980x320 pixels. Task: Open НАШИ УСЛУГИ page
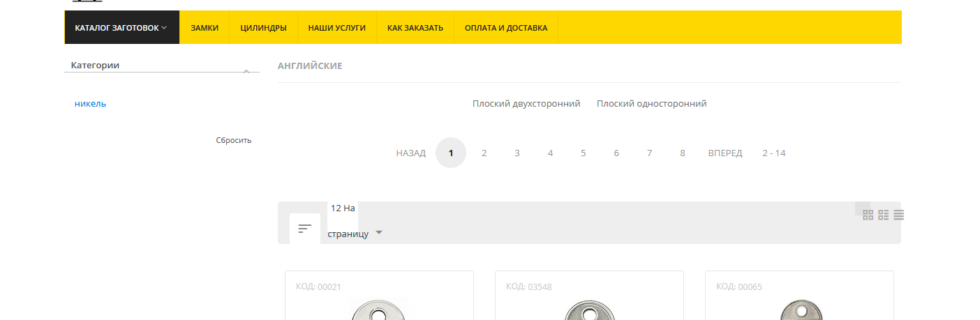pos(337,28)
